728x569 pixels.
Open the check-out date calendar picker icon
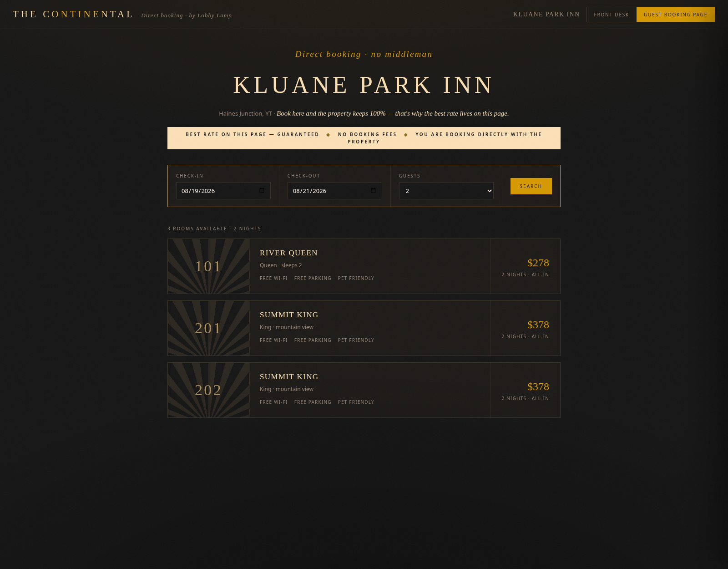pyautogui.click(x=373, y=191)
